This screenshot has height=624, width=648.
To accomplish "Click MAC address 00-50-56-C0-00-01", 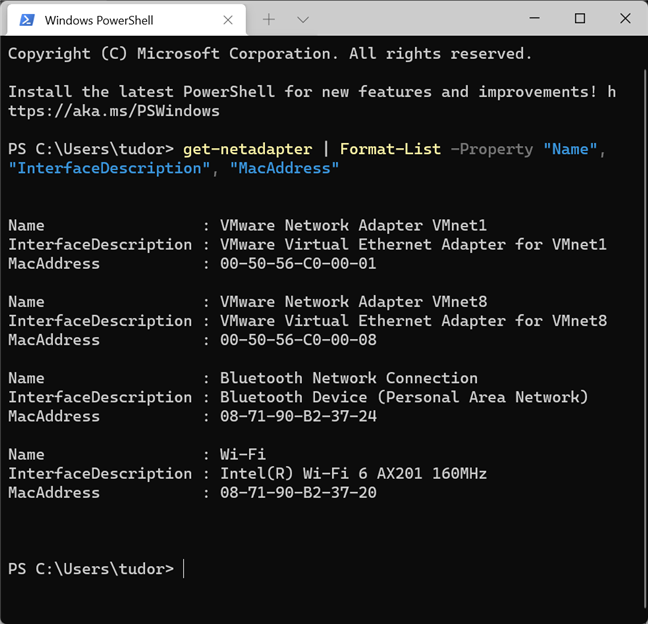I will tap(298, 263).
